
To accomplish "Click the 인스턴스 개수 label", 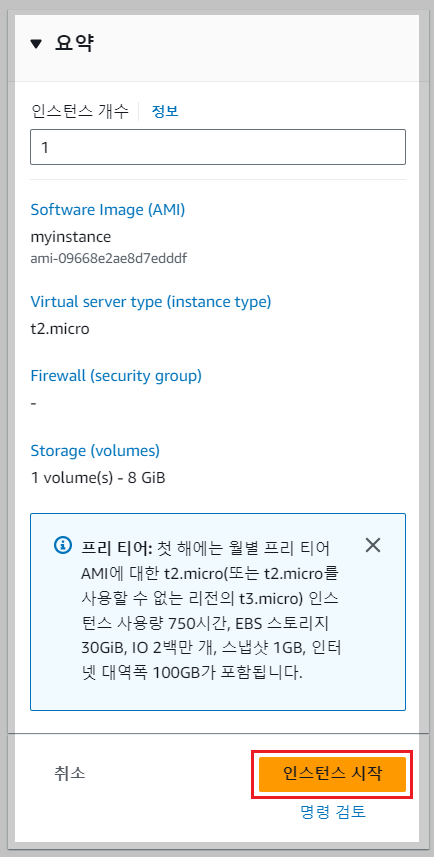I will [80, 111].
